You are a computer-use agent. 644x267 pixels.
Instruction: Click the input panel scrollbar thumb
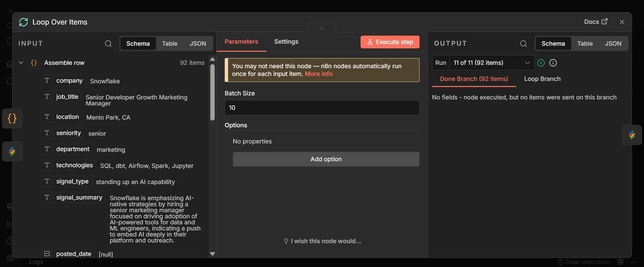pyautogui.click(x=212, y=92)
